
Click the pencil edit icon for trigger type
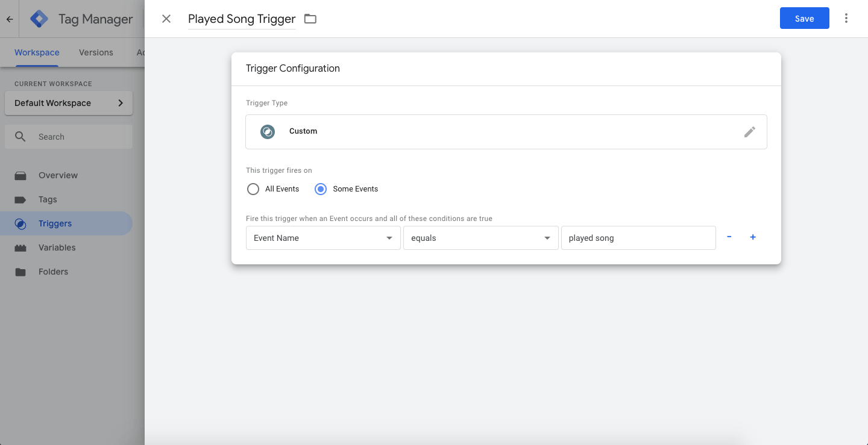click(749, 132)
